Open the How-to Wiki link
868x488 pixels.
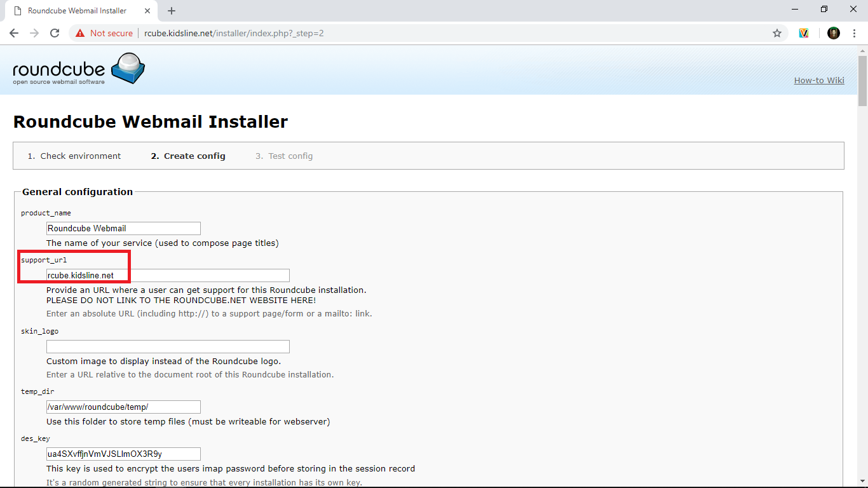point(819,80)
